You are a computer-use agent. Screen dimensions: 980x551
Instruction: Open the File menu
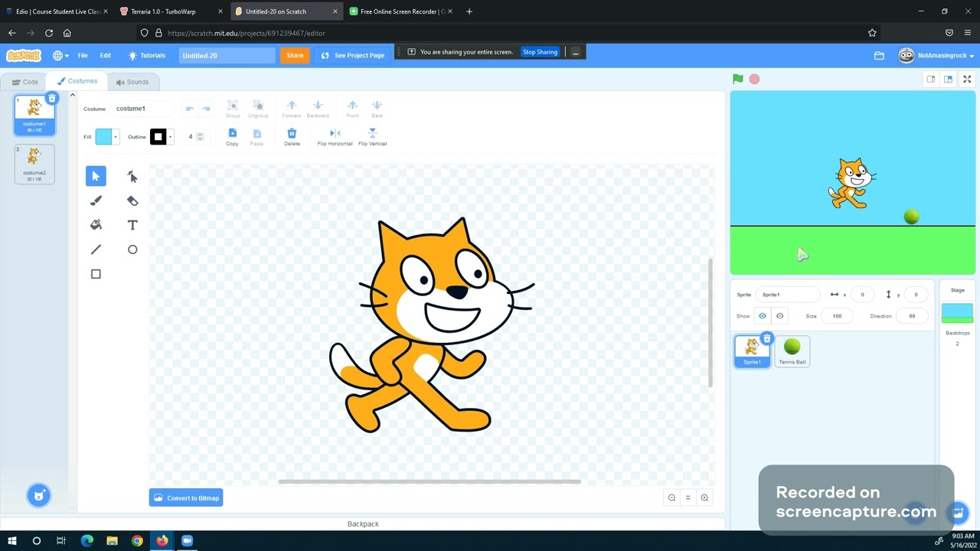83,56
